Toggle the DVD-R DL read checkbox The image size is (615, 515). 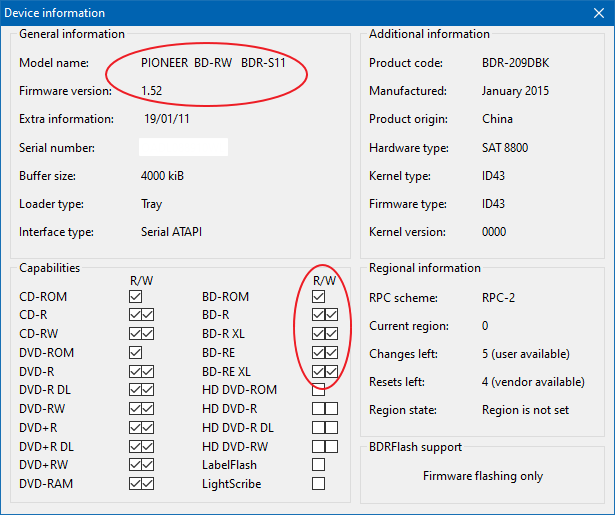(135, 389)
